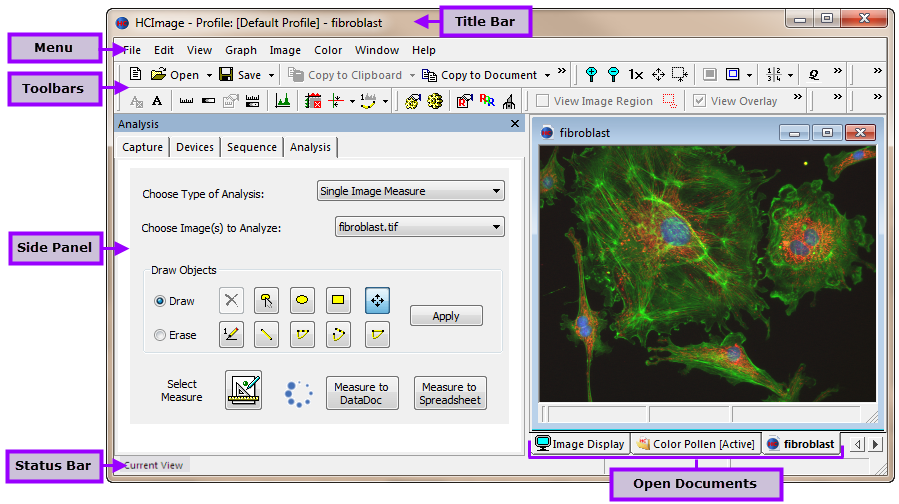Open the Edit menu
The image size is (899, 504).
163,50
